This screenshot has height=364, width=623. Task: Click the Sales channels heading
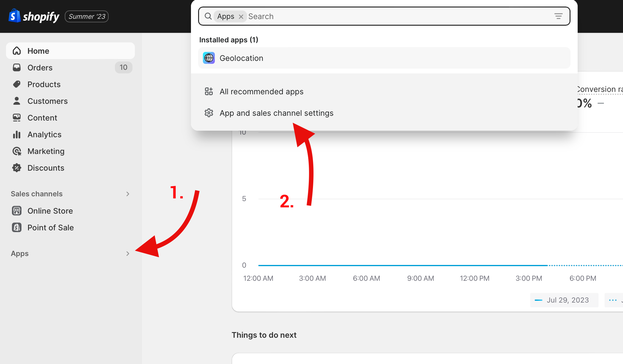pos(37,194)
